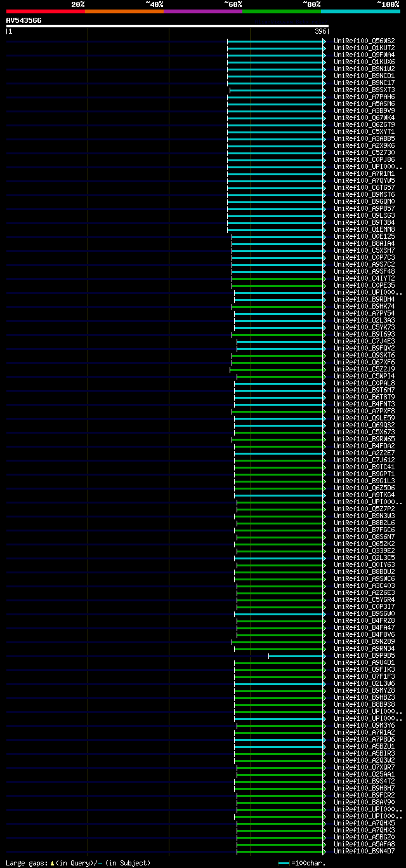This screenshot has width=406, height=868.
Task: Select the UniRef100_B9SXT3 label
Action: click(x=364, y=90)
